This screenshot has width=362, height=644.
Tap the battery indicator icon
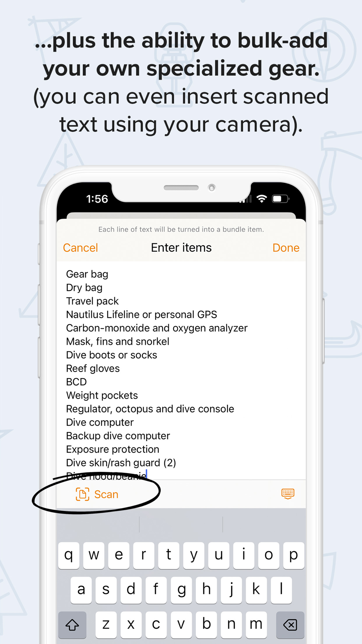[281, 198]
